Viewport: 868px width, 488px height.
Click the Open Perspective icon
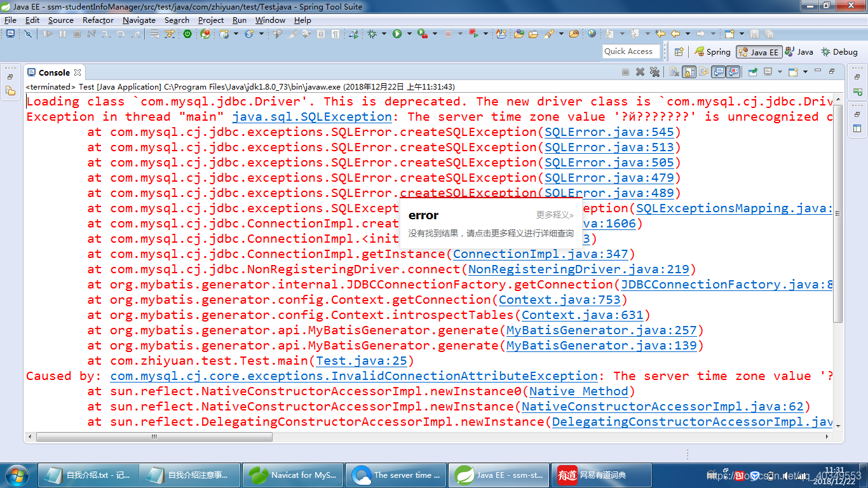(679, 52)
